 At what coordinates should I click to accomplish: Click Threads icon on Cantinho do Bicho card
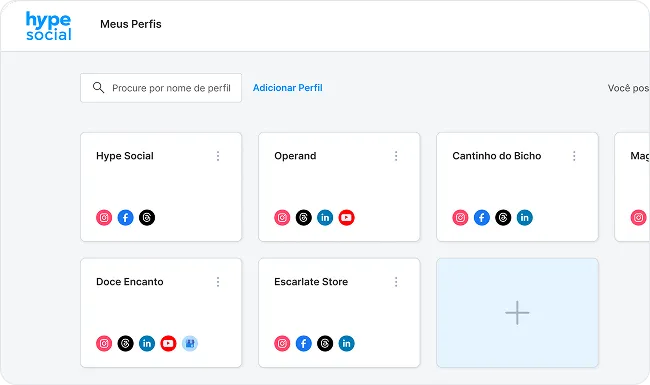click(x=503, y=218)
